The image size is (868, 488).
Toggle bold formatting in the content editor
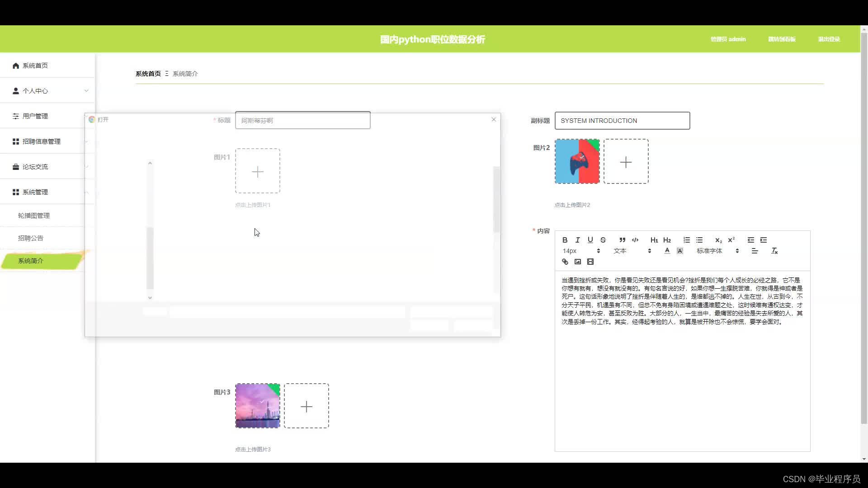[x=565, y=240]
